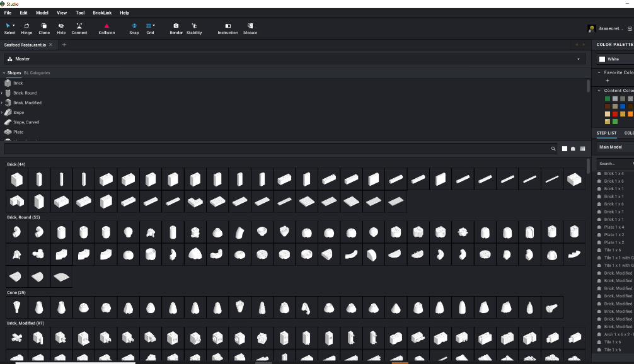Click the step list Search box

pyautogui.click(x=615, y=164)
